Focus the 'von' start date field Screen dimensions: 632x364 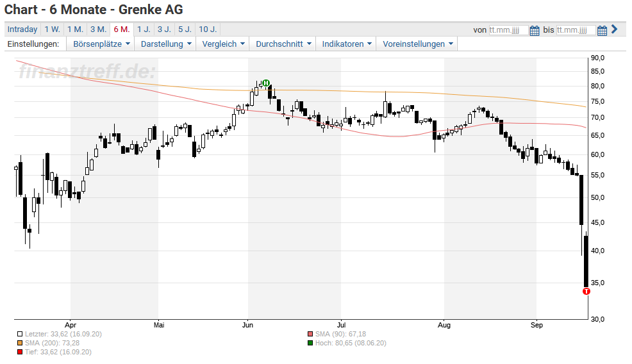point(508,30)
